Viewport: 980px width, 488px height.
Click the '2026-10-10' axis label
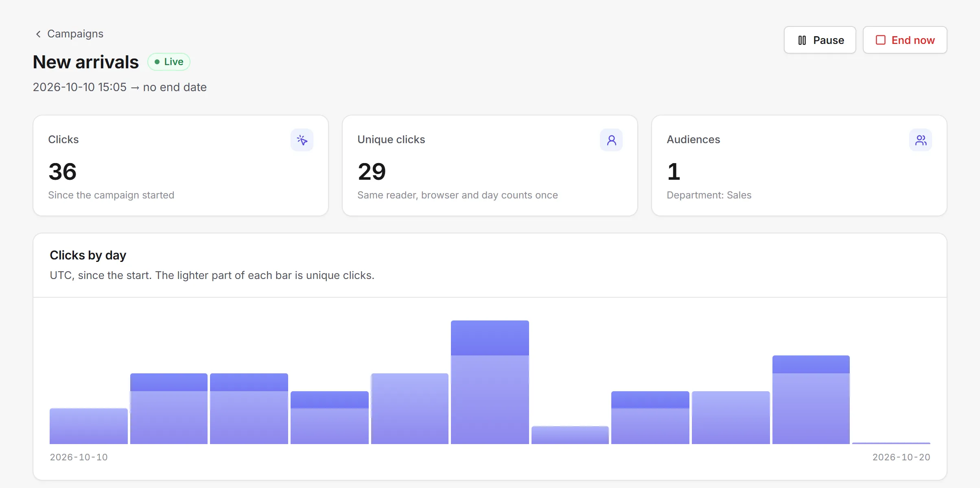point(79,457)
